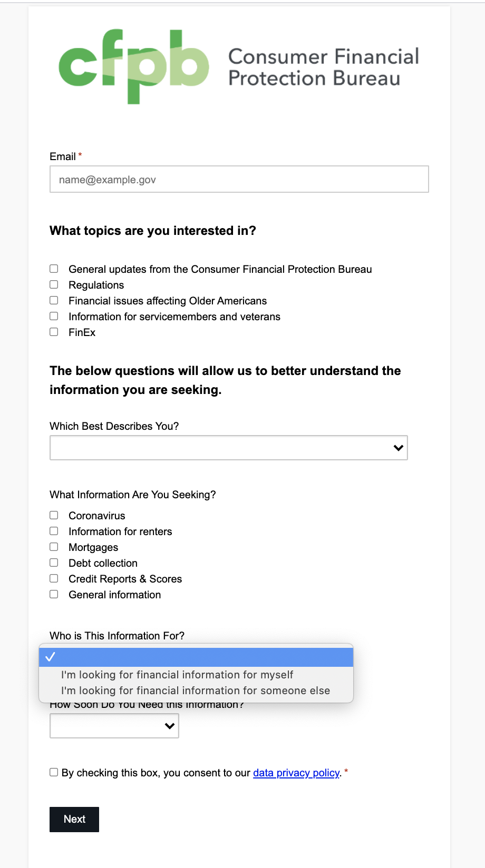Screen dimensions: 485x868
Task: Click the CFPB logo
Action: point(239,66)
